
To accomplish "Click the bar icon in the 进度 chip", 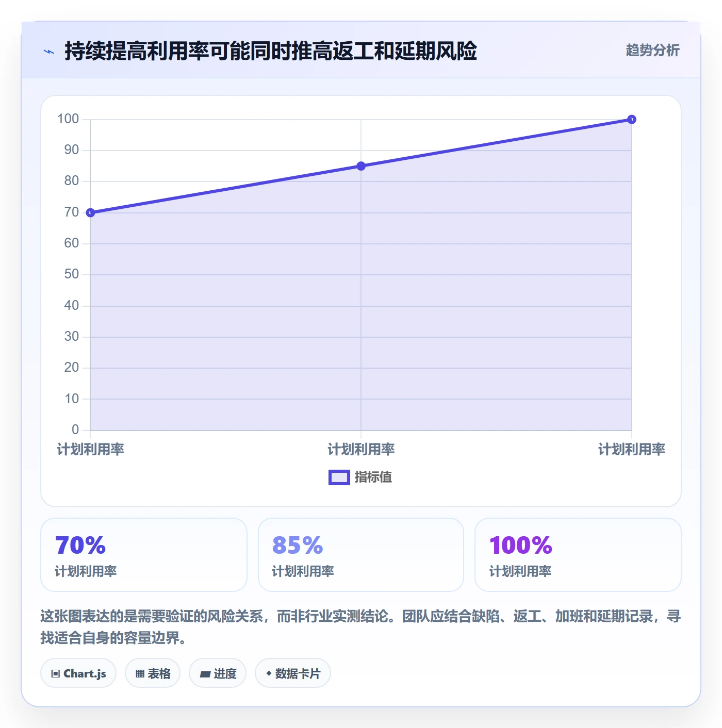I will [205, 674].
